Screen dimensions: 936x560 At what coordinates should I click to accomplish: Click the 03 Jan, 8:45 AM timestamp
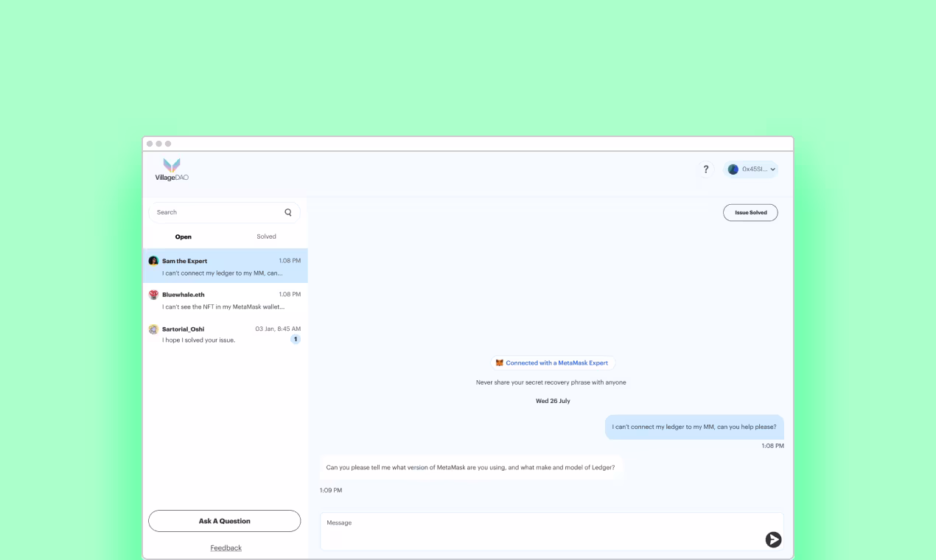coord(278,329)
